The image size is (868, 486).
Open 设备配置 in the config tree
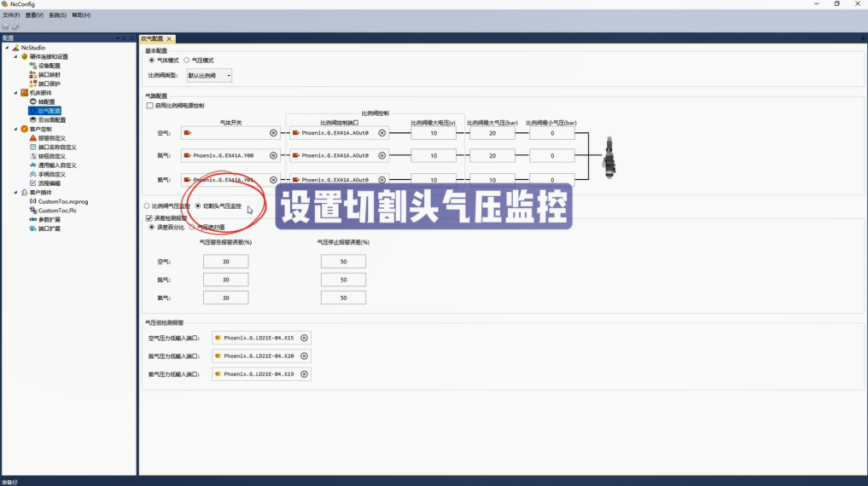click(x=49, y=66)
